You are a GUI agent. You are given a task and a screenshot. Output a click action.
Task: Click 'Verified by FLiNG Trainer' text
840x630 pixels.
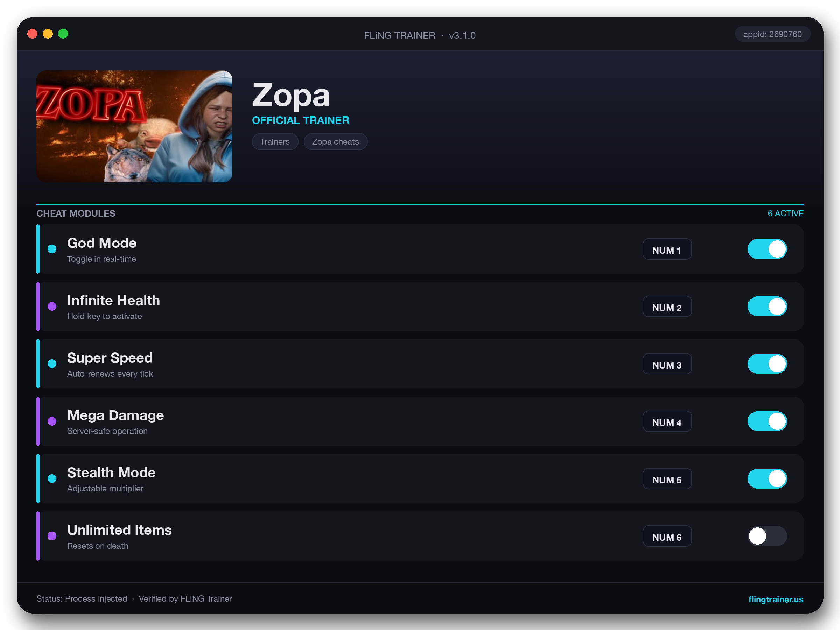coord(185,599)
